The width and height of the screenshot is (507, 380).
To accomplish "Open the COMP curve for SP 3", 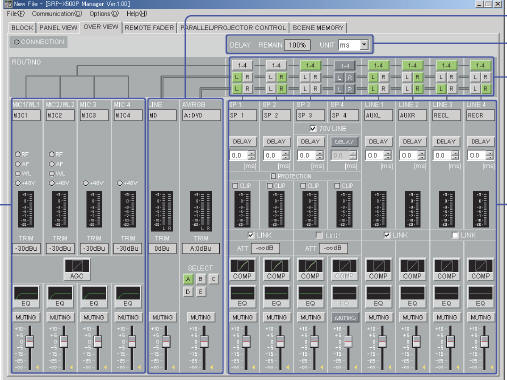I will tap(310, 269).
